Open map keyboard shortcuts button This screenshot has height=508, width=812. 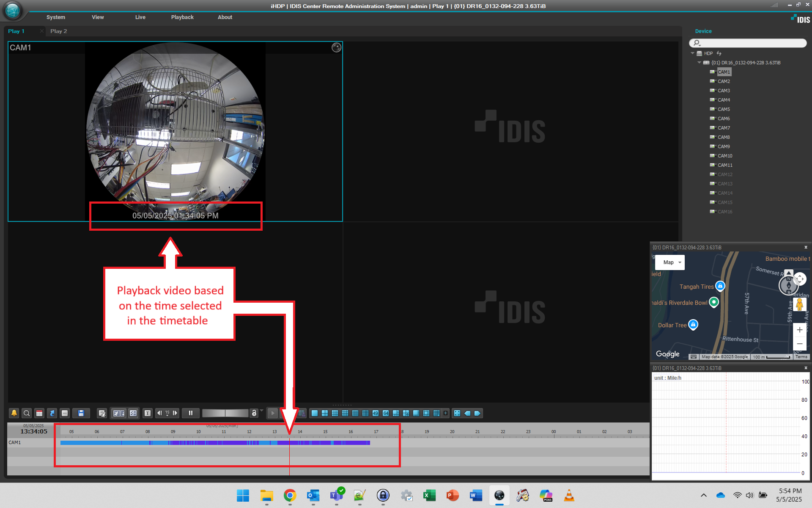coord(694,357)
